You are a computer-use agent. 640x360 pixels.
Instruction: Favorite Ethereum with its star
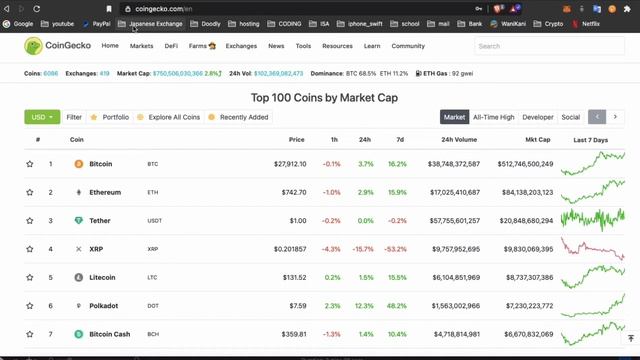pyautogui.click(x=30, y=192)
